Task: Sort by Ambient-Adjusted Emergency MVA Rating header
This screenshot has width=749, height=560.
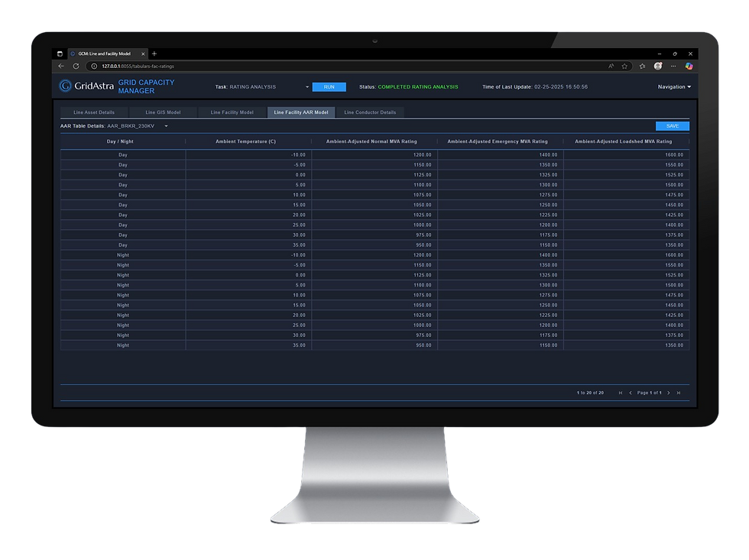Action: click(498, 141)
